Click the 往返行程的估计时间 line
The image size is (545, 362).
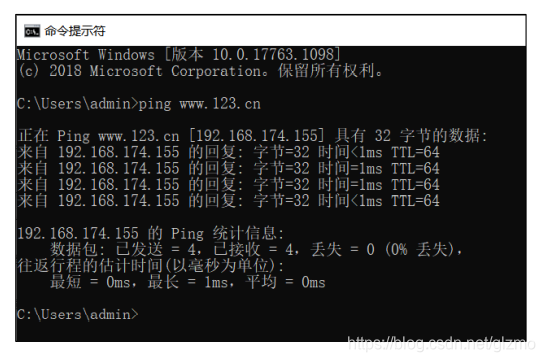click(x=151, y=266)
